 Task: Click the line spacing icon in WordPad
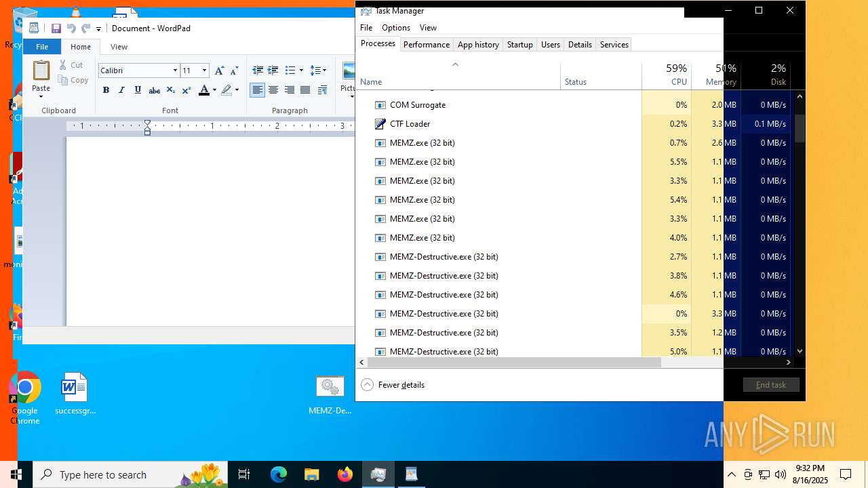point(315,70)
